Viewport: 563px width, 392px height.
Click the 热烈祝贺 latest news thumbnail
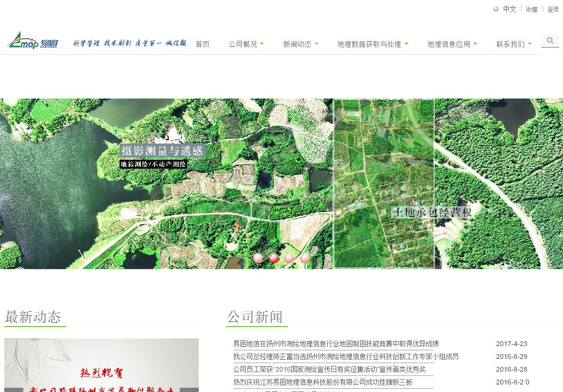click(101, 365)
